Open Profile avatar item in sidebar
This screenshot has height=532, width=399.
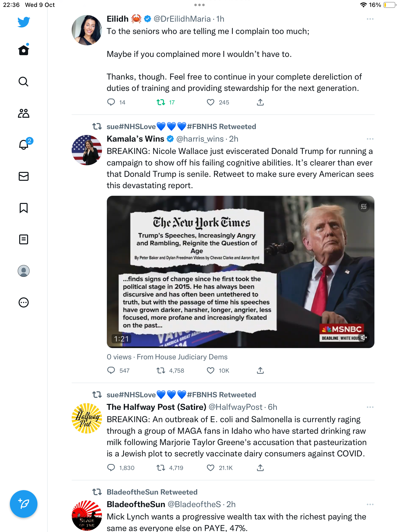[x=24, y=271]
